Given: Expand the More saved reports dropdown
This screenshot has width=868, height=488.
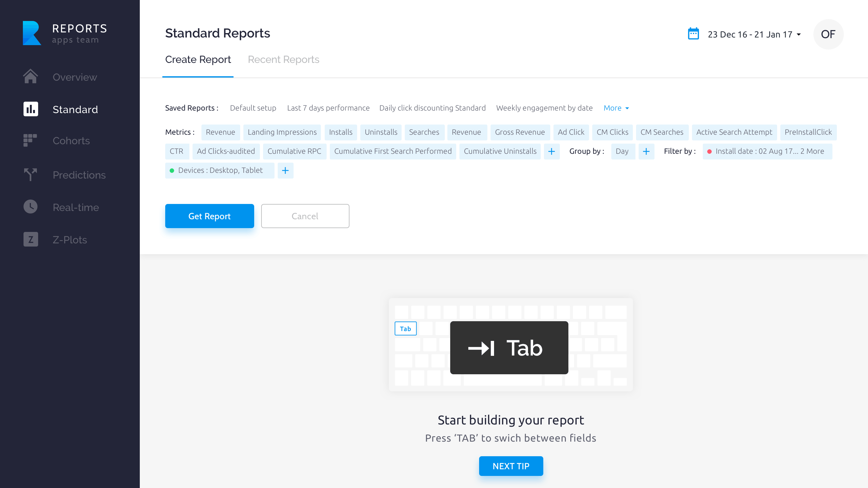Looking at the screenshot, I should [x=616, y=108].
